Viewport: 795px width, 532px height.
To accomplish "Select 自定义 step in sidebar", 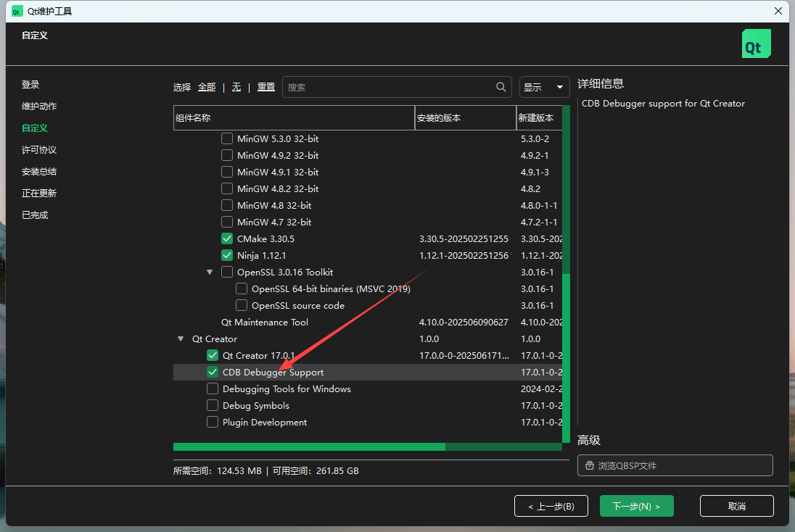I will tap(35, 128).
